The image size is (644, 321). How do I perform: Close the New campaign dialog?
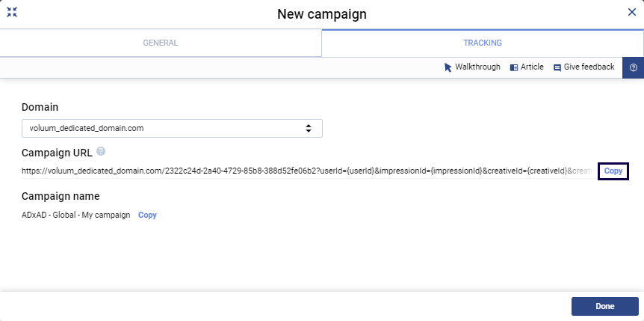tap(631, 12)
